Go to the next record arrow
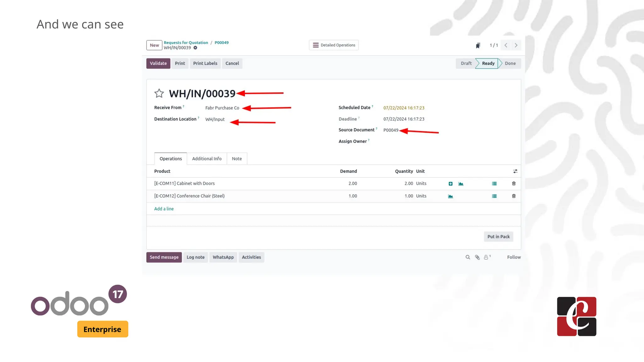Image resolution: width=644 pixels, height=362 pixels. coord(516,45)
